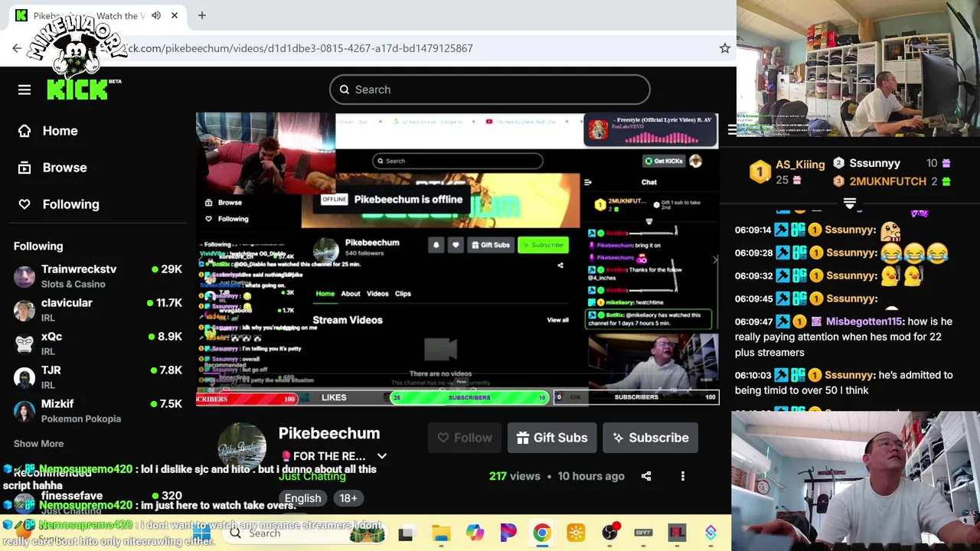
Task: Open the Pikebeechum channel name link
Action: click(x=329, y=433)
